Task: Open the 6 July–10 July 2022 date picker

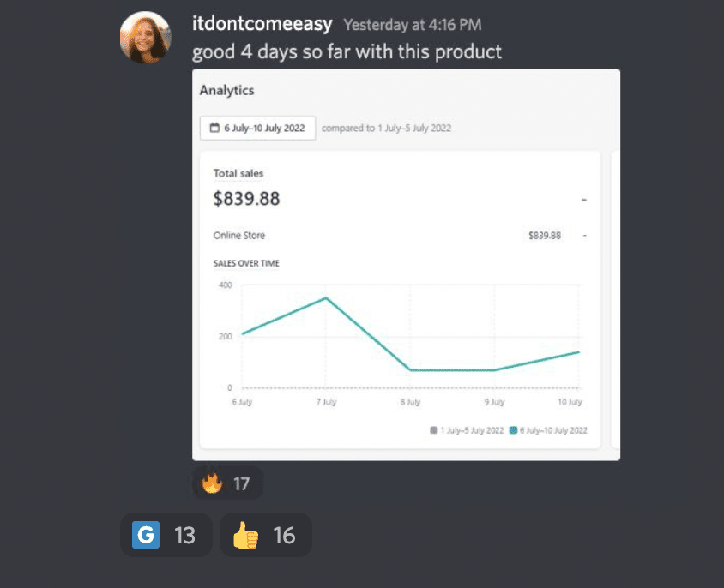Action: [x=257, y=128]
